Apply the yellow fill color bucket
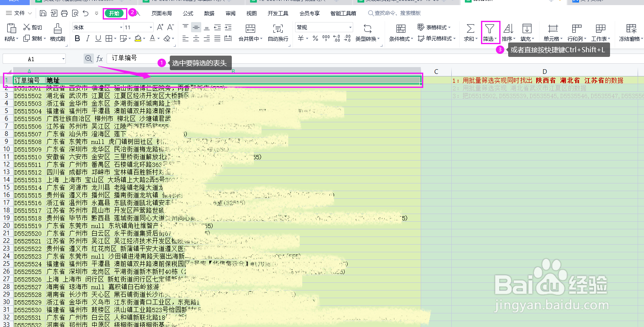The height and width of the screenshot is (327, 644). click(x=138, y=39)
